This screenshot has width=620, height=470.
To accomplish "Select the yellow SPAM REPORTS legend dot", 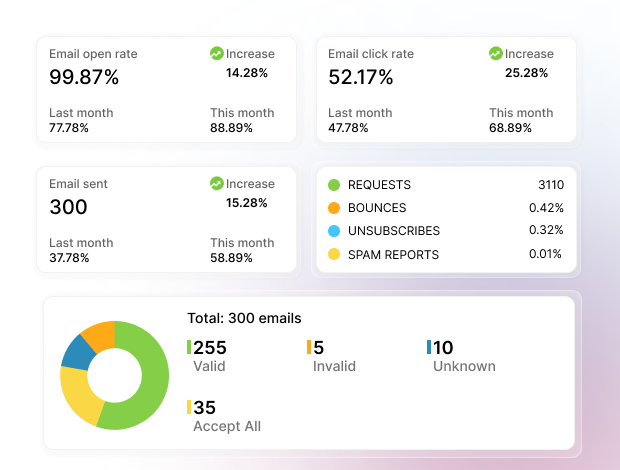I will 334,254.
